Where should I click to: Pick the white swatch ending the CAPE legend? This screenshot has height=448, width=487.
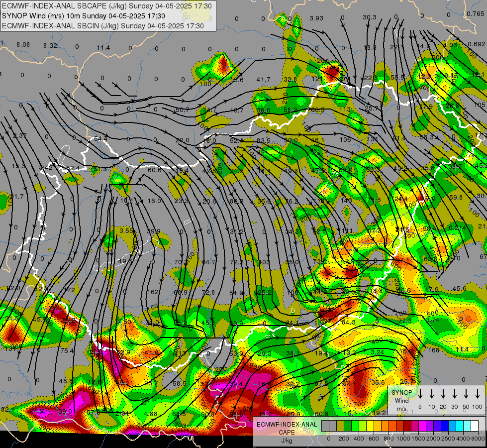pyautogui.click(x=474, y=426)
